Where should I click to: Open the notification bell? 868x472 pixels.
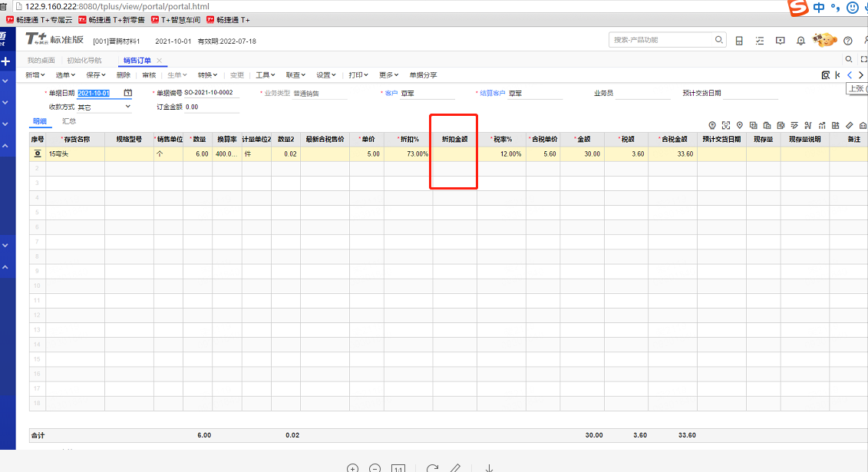click(x=800, y=41)
